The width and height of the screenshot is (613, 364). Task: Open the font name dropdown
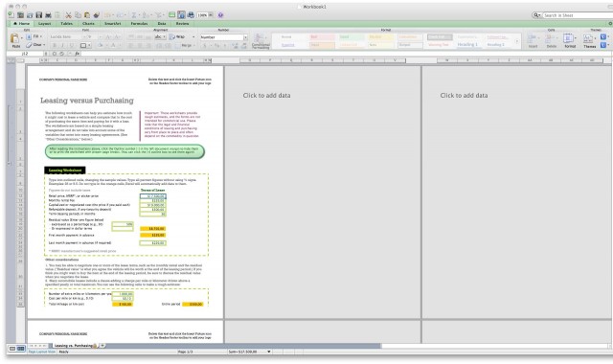click(83, 36)
